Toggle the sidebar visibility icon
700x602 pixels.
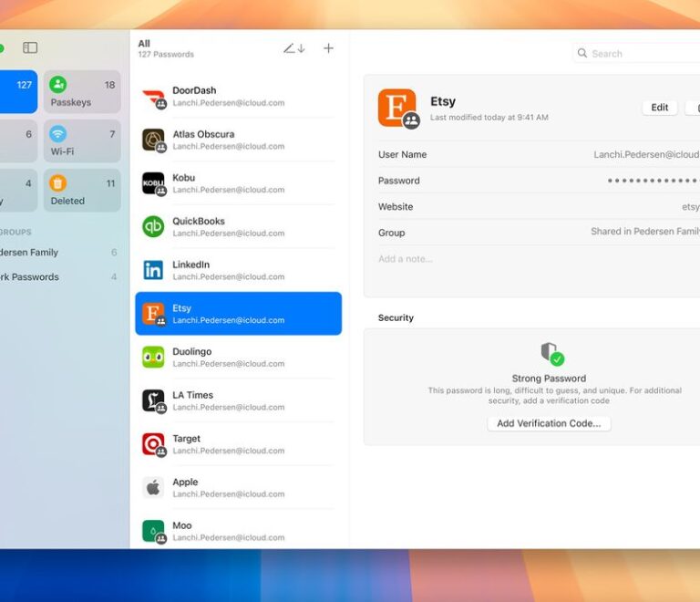[30, 47]
